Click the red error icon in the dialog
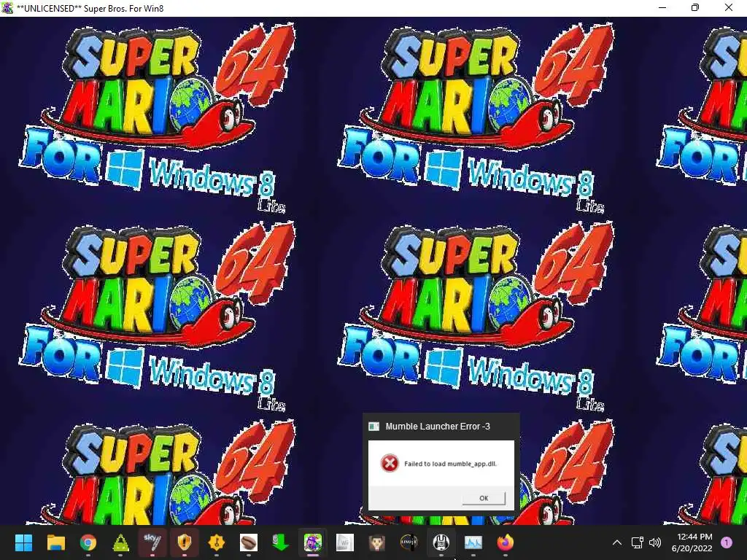The height and width of the screenshot is (560, 747). 390,463
